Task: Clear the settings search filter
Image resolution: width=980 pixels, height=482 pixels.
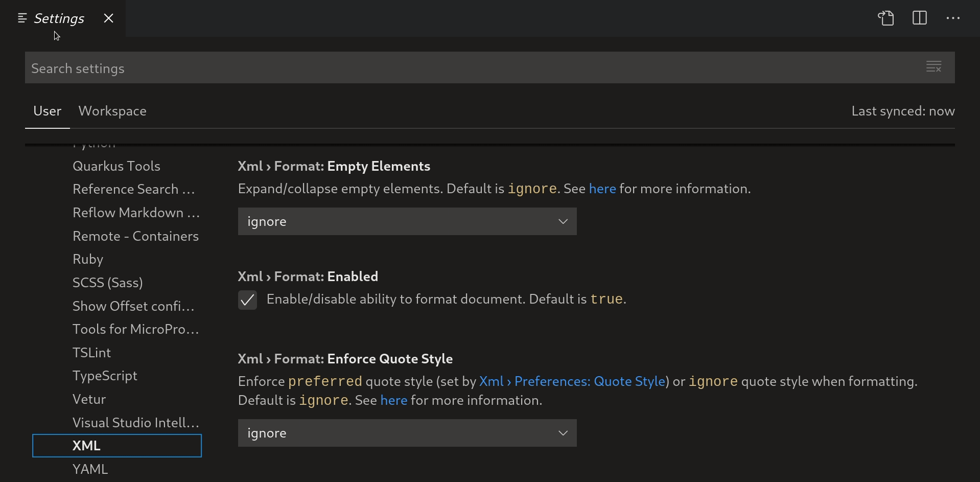Action: 934,66
